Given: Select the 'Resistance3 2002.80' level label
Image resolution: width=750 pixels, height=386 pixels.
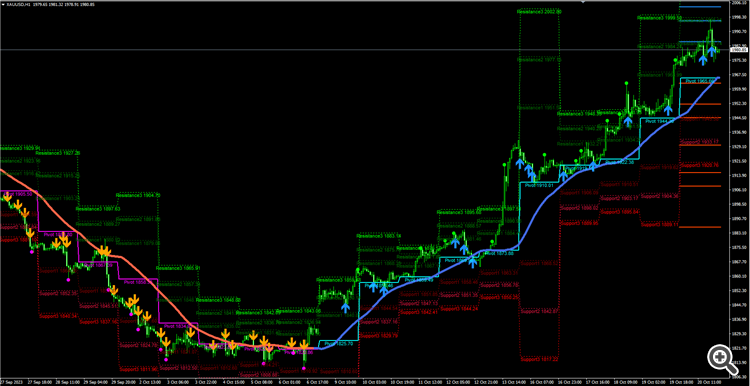Looking at the screenshot, I should pyautogui.click(x=540, y=11).
